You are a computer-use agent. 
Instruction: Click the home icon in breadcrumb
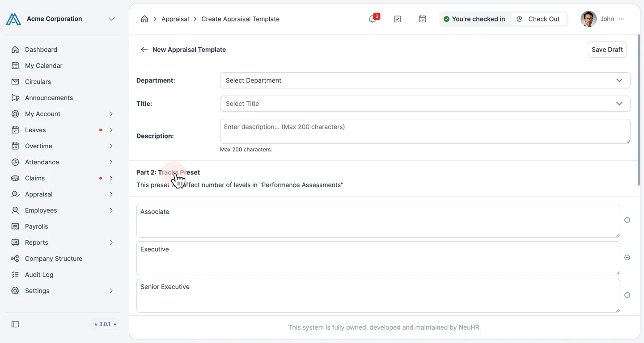click(144, 19)
